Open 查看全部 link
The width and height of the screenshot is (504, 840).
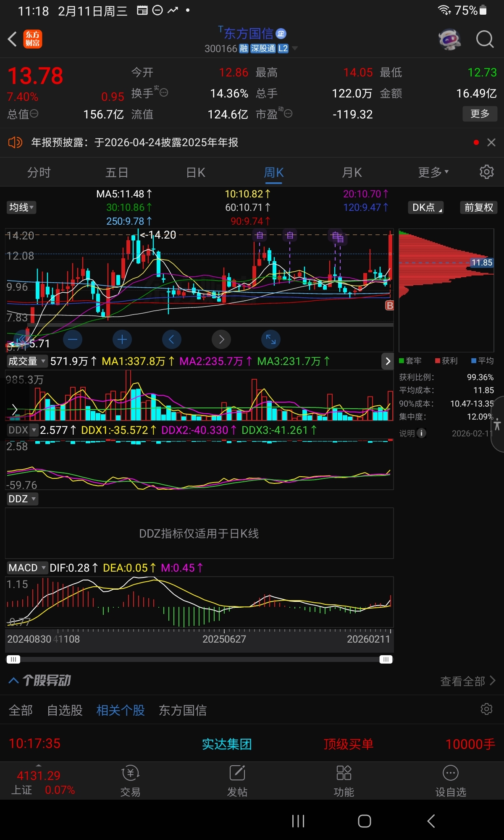468,681
